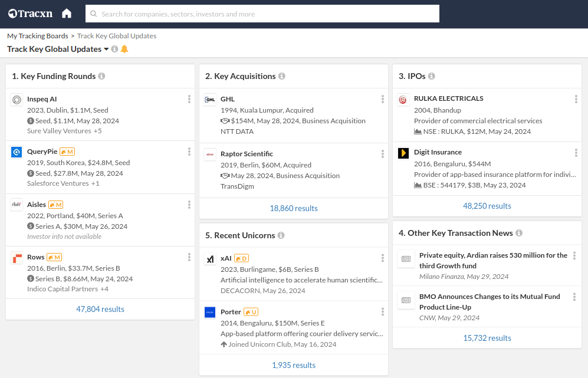The height and width of the screenshot is (378, 588).
Task: Open more options for Ardian news item
Action: click(574, 256)
